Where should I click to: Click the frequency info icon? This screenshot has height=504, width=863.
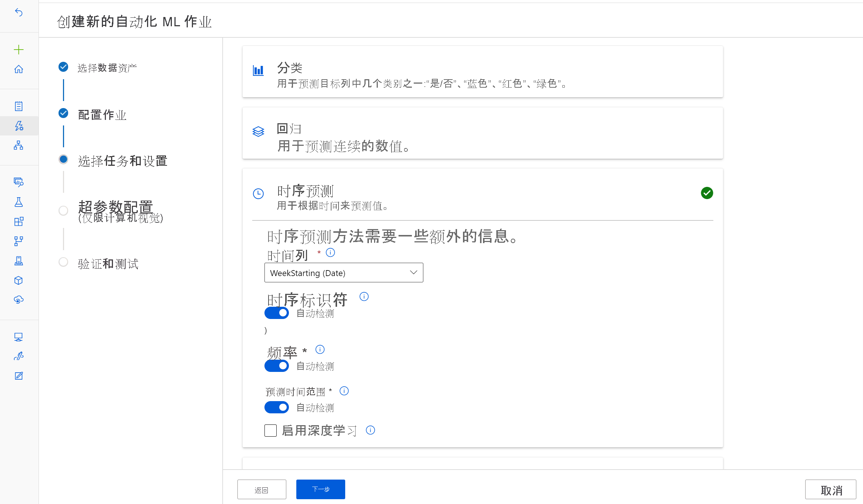(320, 349)
